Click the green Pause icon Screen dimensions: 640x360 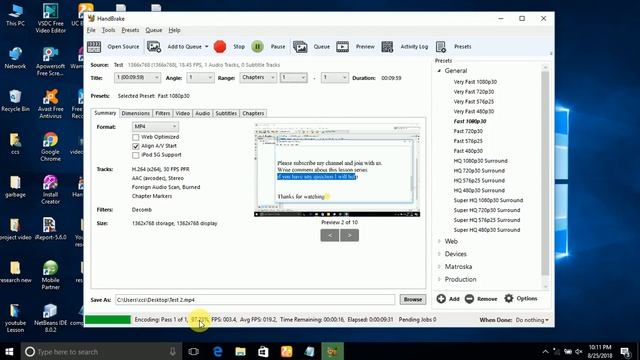point(257,47)
